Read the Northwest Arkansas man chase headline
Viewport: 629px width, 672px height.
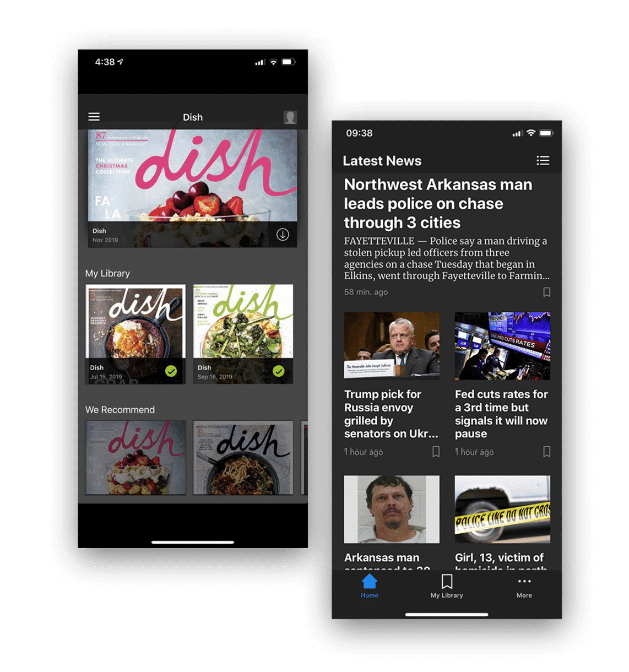point(438,204)
